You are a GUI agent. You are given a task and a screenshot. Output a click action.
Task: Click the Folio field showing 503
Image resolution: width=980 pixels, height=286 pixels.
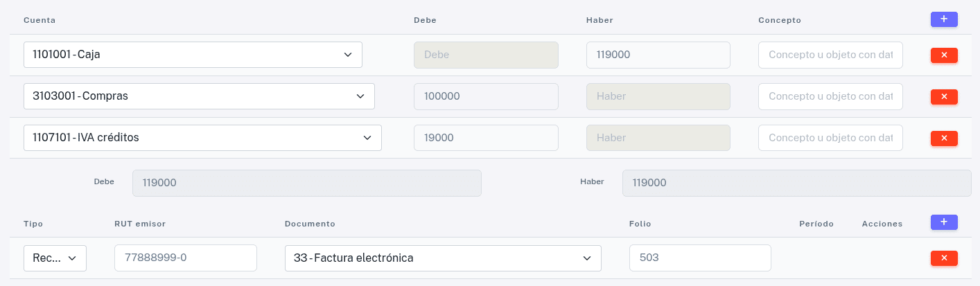[699, 258]
